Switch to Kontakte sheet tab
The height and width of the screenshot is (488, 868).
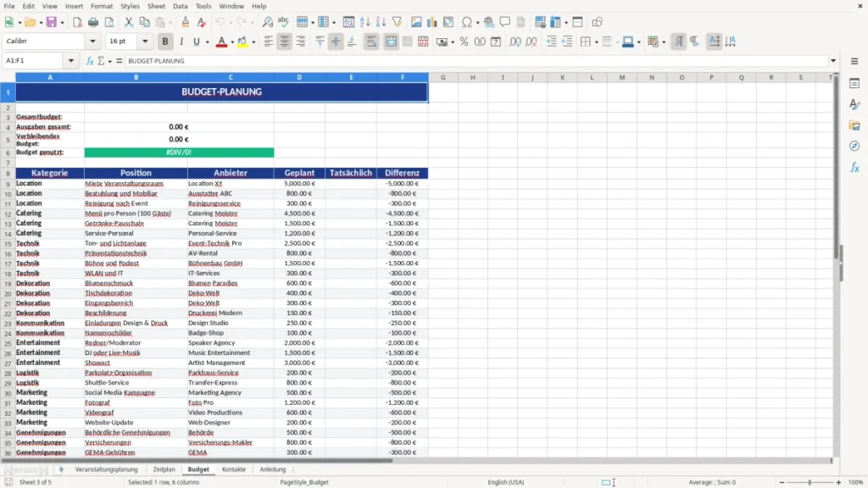tap(234, 469)
